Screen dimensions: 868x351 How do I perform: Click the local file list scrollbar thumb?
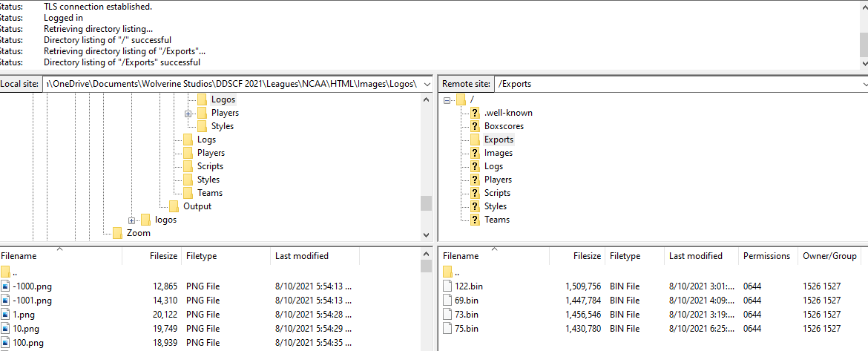[x=426, y=266]
